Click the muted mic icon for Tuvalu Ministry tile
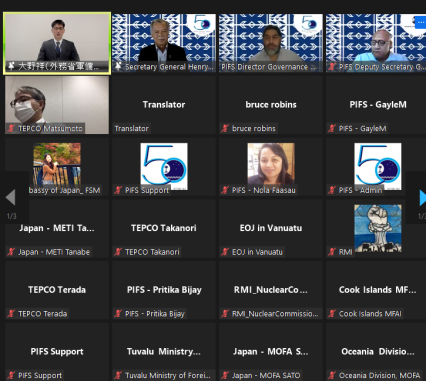 118,375
